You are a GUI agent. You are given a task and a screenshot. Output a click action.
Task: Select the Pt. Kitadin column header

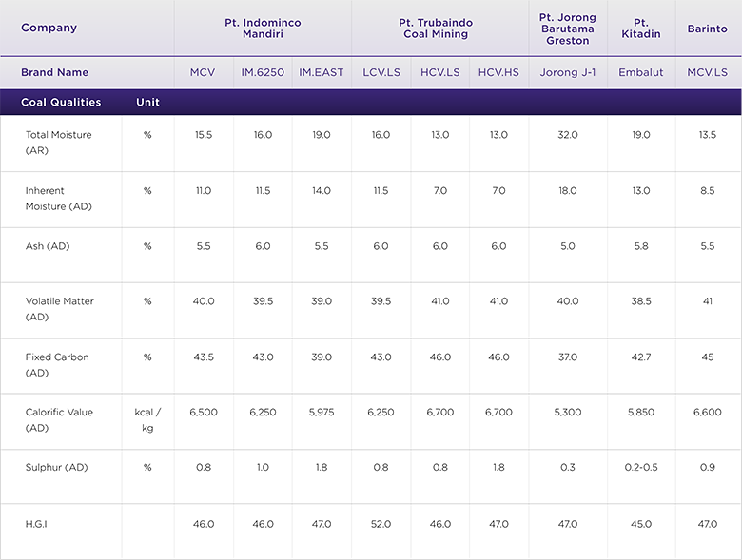pyautogui.click(x=641, y=29)
